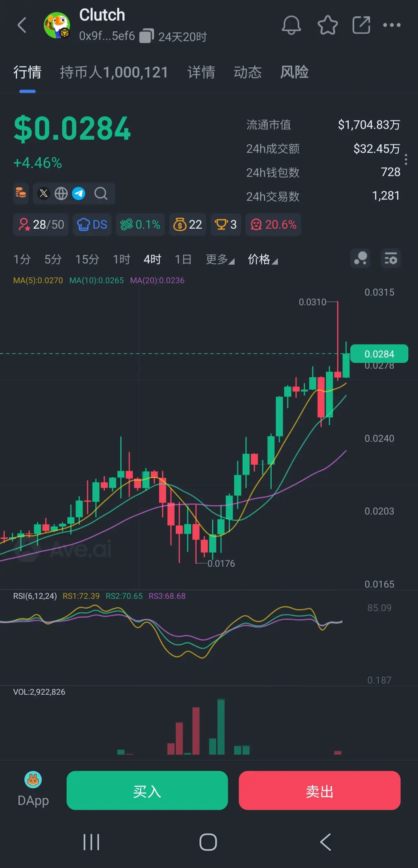Go back using the top-left arrow

coord(22,25)
